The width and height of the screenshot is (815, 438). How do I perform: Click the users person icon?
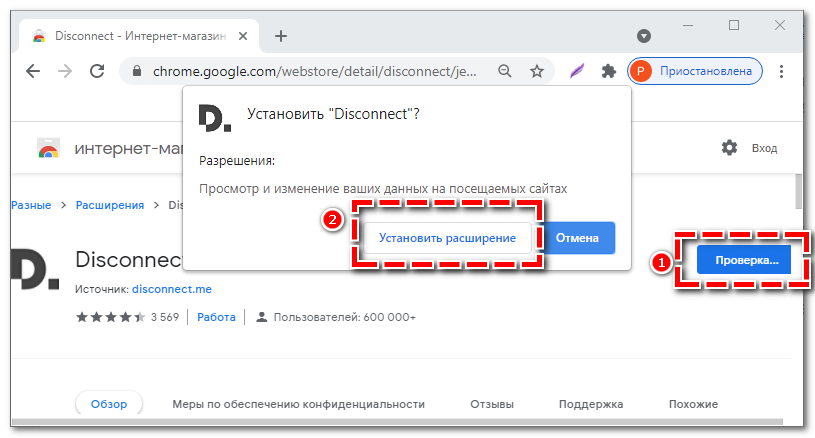pos(262,317)
